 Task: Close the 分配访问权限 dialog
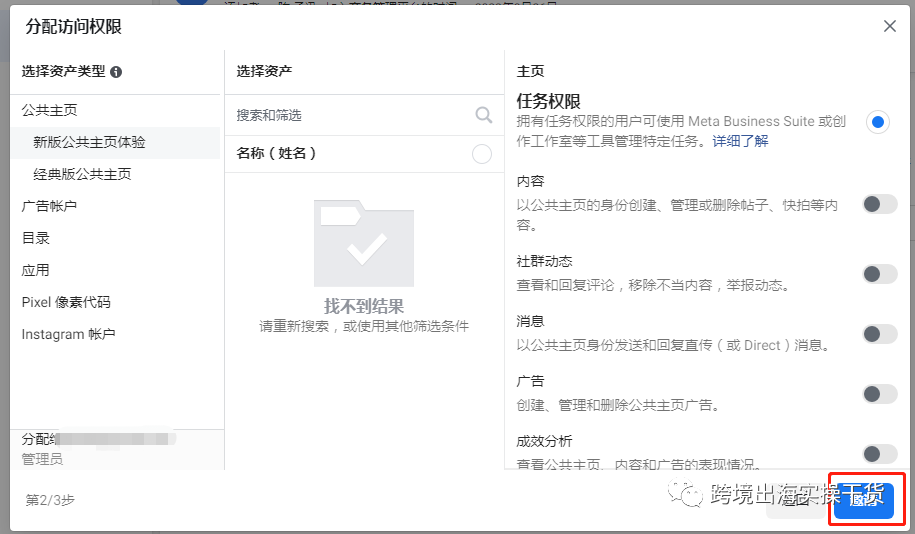coord(889,26)
